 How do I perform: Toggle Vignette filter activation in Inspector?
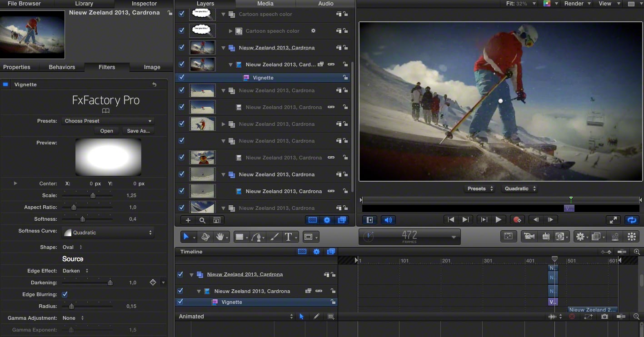click(5, 84)
